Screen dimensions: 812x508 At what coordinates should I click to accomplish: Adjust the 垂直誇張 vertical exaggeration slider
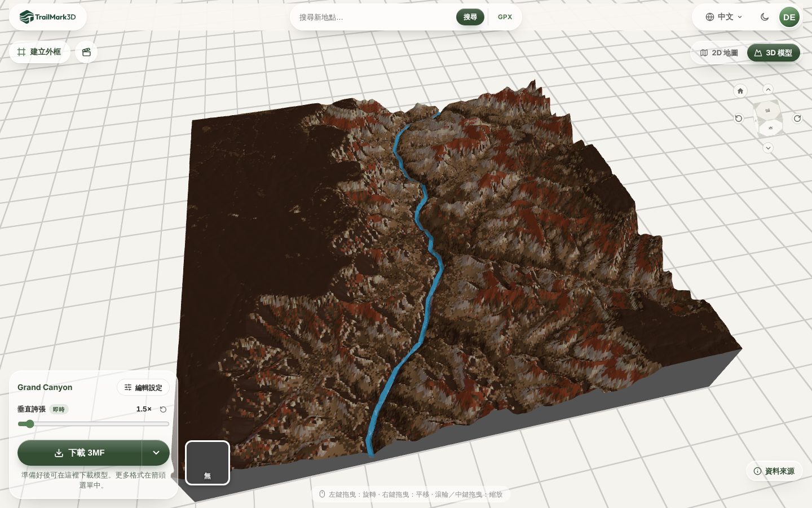tap(93, 424)
